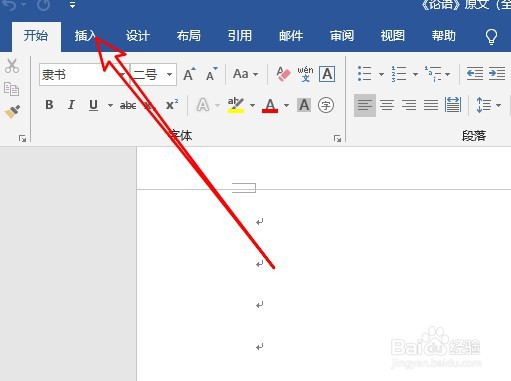Click the Tell Me lightbulb icon
The width and height of the screenshot is (511, 381).
click(491, 36)
